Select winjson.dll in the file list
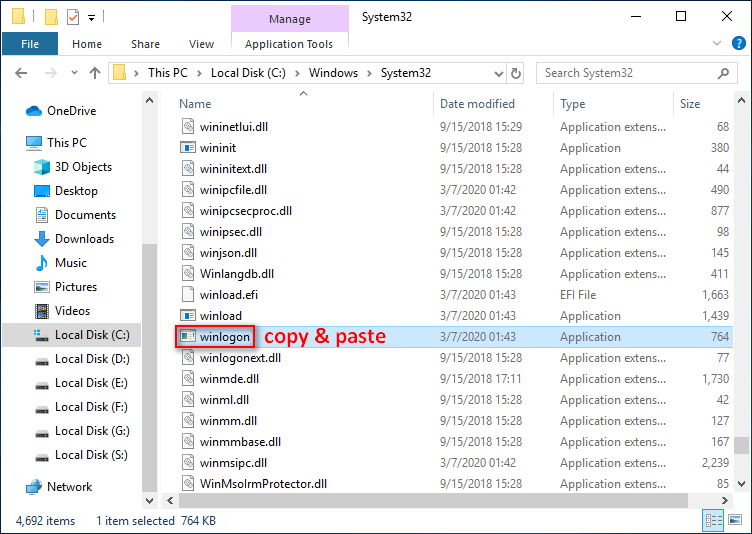 click(x=228, y=253)
